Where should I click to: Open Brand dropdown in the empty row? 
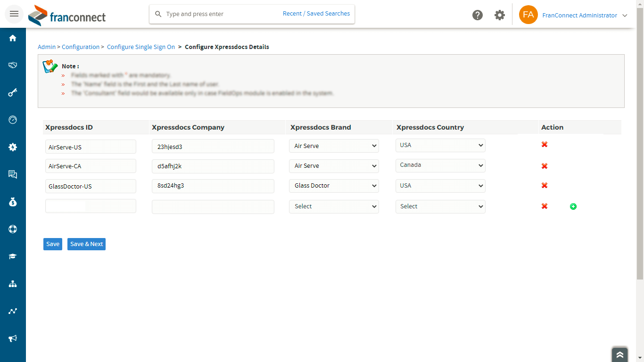click(x=334, y=206)
